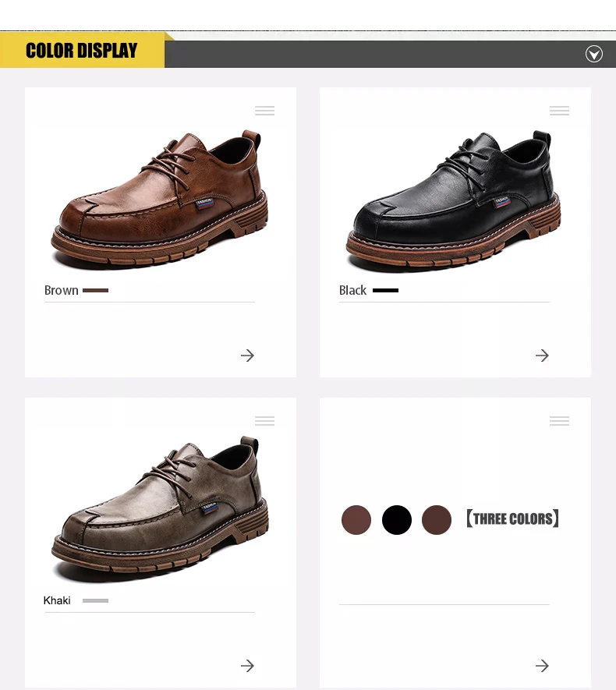Screen dimensions: 616x690
Task: Open the hamburger menu on Black shoe card
Action: pos(559,111)
